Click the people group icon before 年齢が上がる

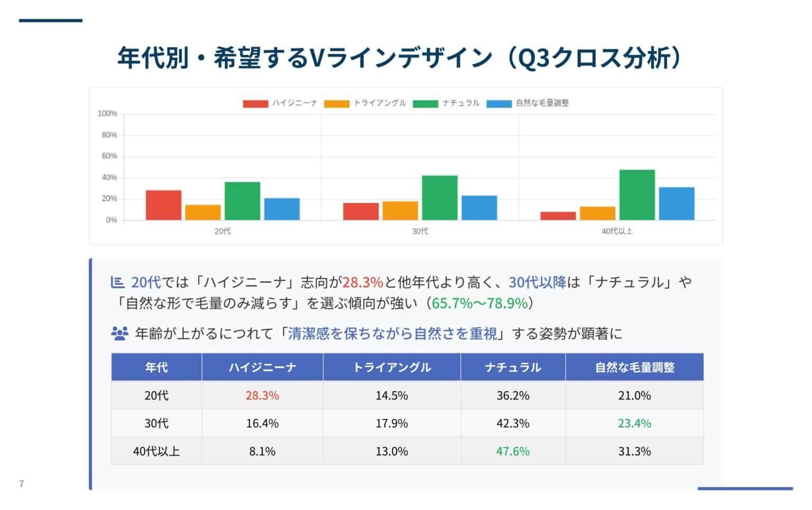(x=119, y=333)
